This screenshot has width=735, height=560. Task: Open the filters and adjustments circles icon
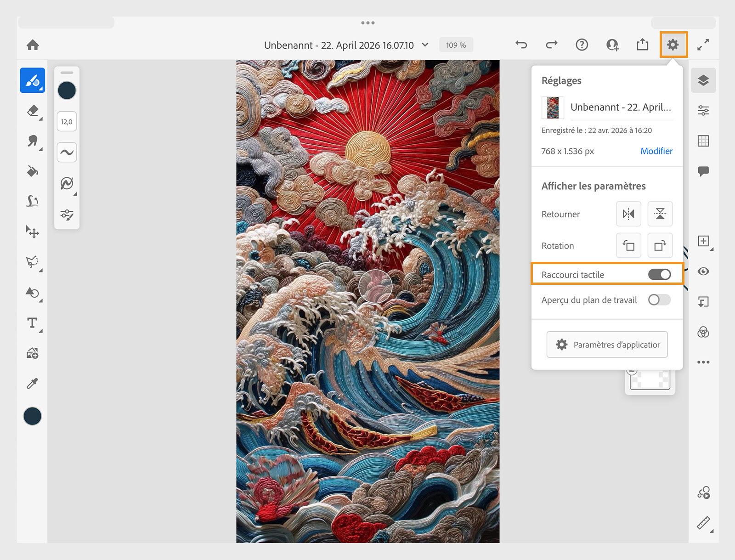[703, 332]
